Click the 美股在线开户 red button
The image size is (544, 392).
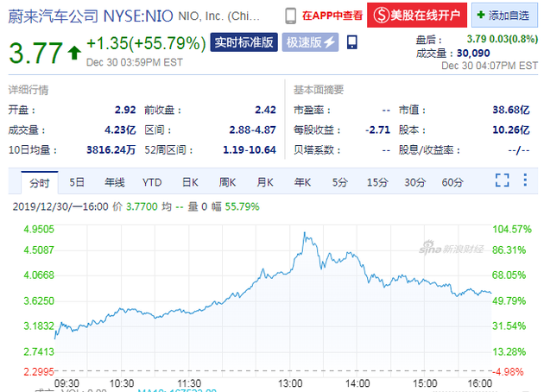pyautogui.click(x=417, y=15)
